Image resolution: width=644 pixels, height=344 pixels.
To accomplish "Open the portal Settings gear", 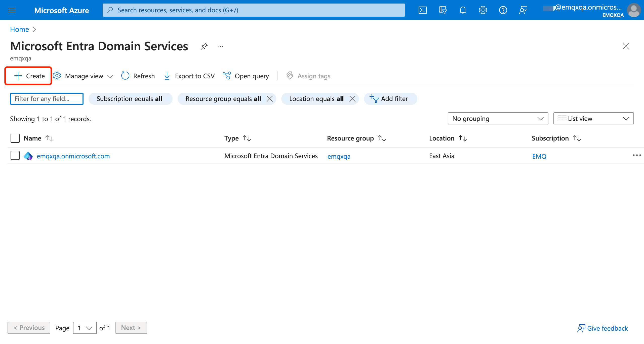I will coord(483,10).
